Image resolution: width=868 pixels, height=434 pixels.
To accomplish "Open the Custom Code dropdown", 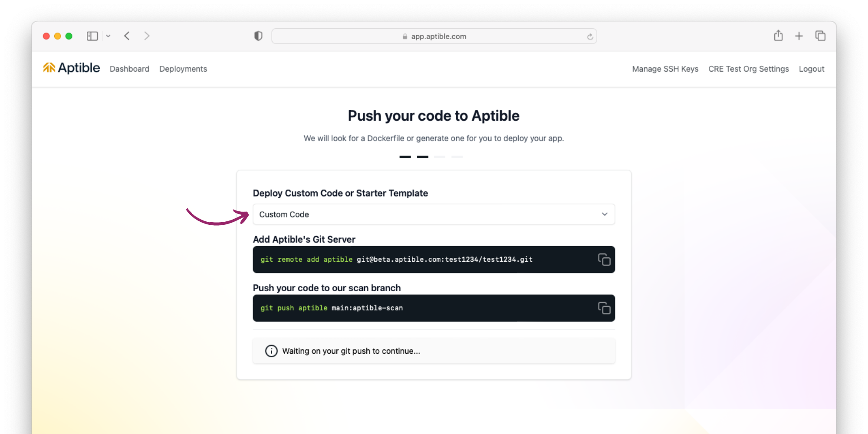I will pyautogui.click(x=434, y=214).
